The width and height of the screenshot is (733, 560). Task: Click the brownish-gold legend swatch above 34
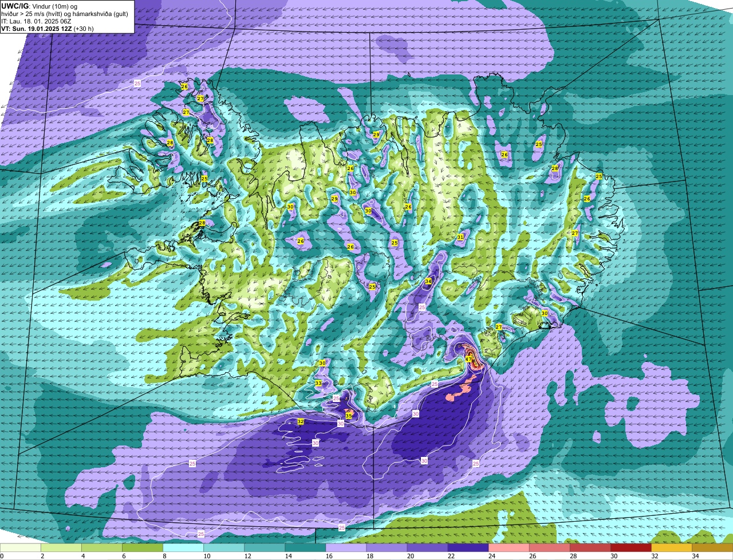(712, 547)
